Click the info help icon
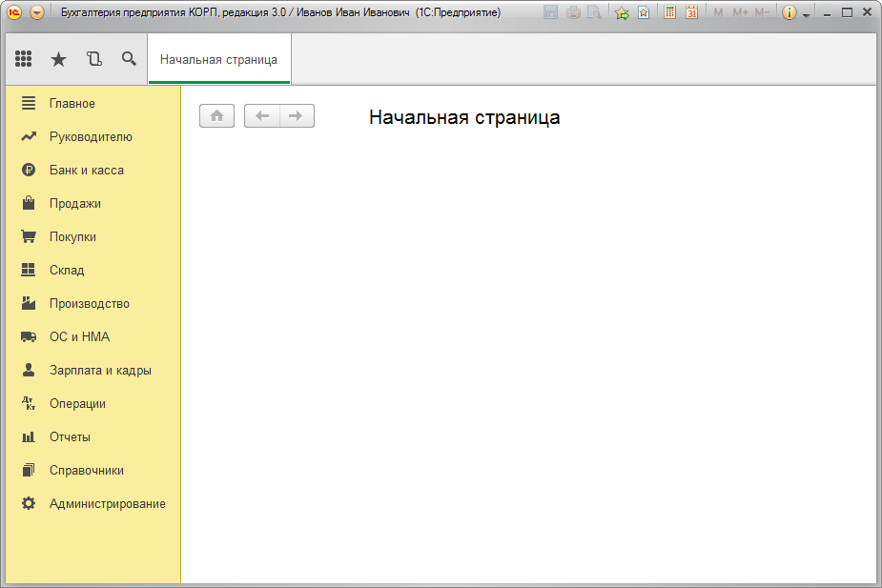The height and width of the screenshot is (588, 882). point(790,12)
